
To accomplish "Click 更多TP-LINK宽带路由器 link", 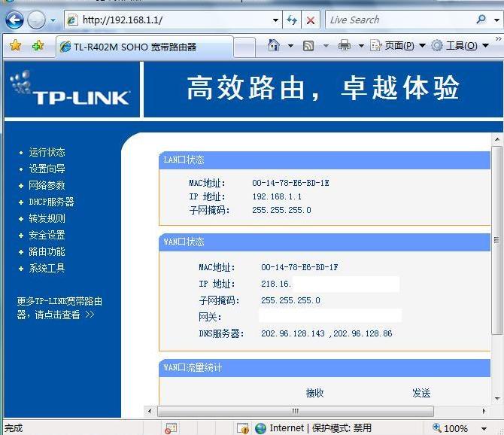I will click(x=59, y=308).
